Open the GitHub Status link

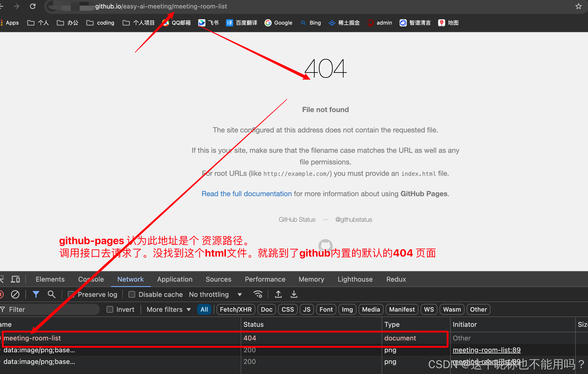(x=297, y=219)
